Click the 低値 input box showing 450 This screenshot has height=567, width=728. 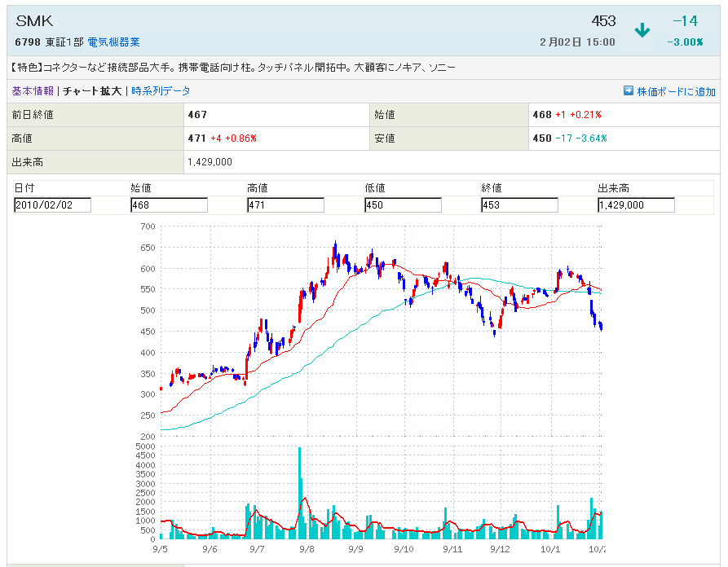pos(403,205)
